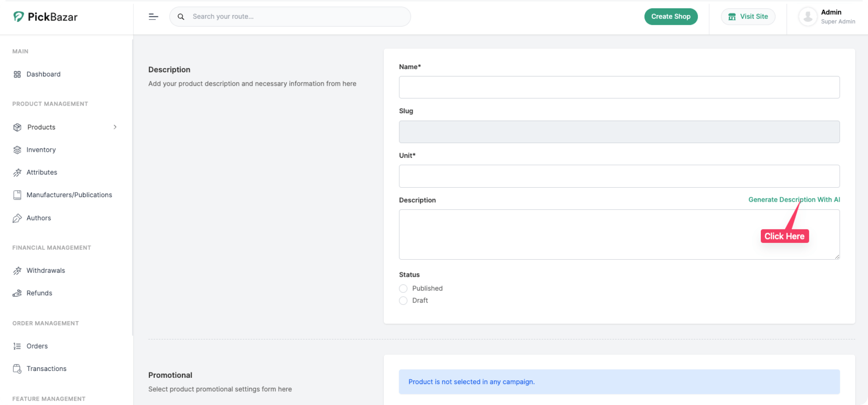The width and height of the screenshot is (868, 405).
Task: Click the Create Shop button
Action: [671, 17]
